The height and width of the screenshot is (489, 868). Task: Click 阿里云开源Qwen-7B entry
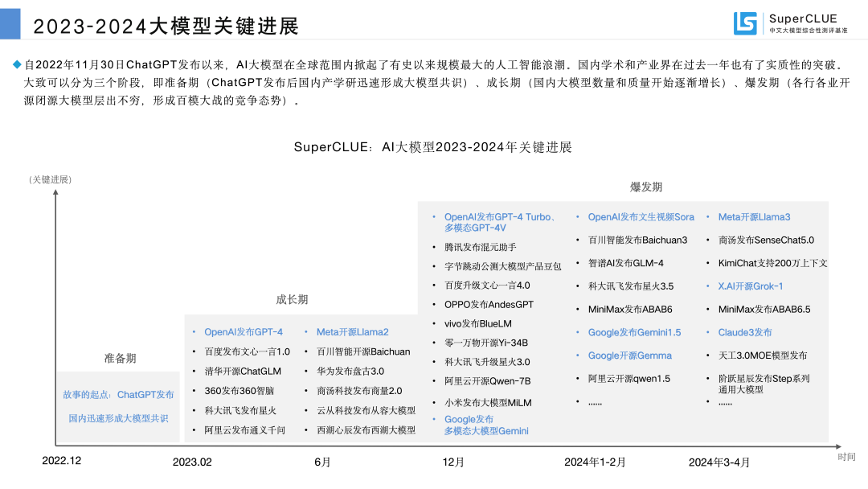tap(488, 381)
